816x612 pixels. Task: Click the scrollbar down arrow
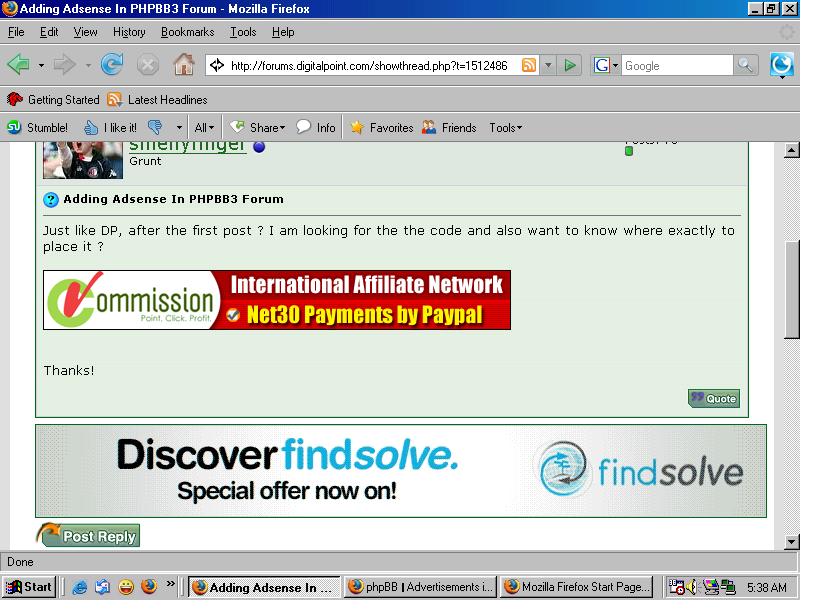tap(791, 542)
